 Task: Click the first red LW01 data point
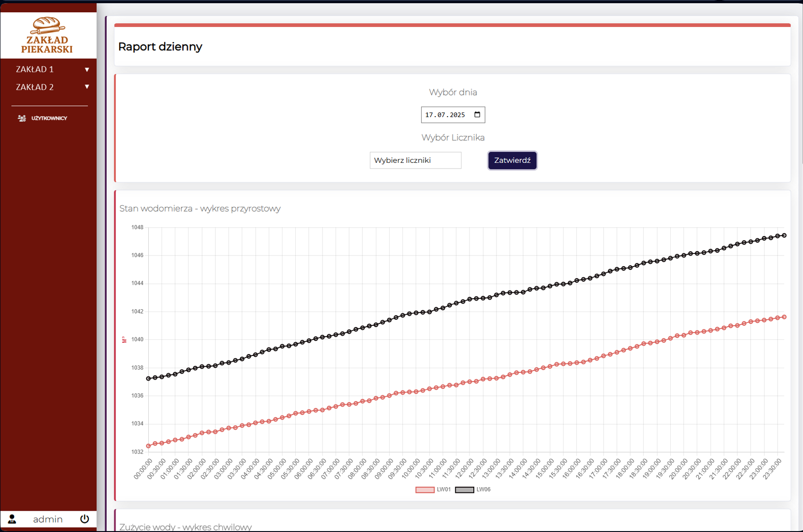148,446
